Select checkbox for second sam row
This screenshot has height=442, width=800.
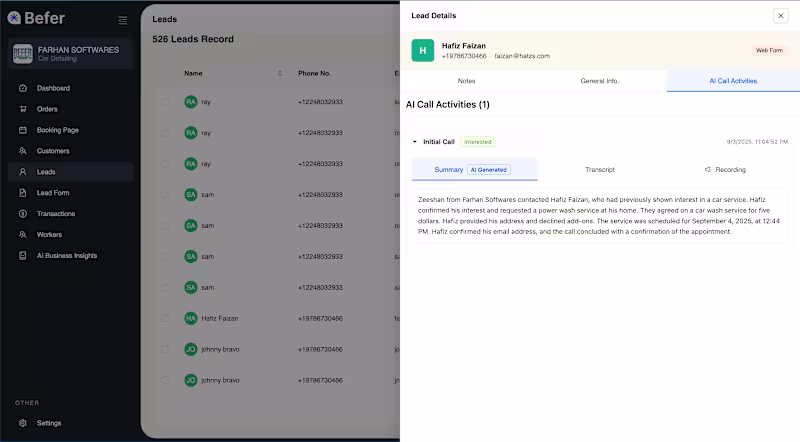[165, 226]
